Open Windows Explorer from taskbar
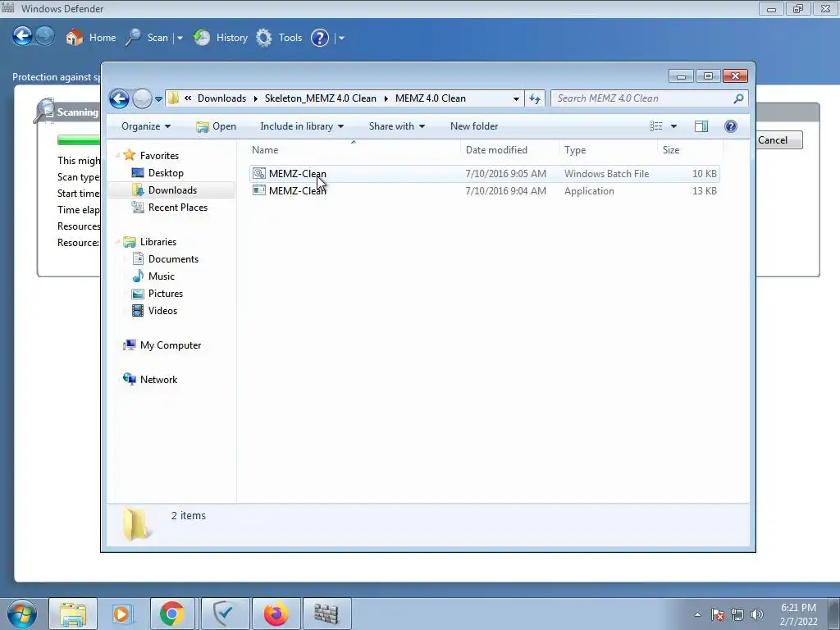840x630 pixels. point(73,614)
